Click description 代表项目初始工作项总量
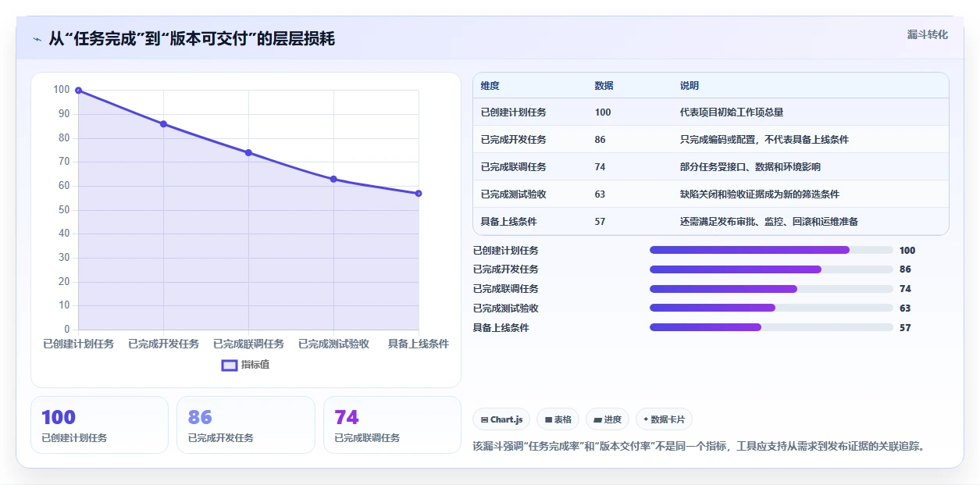980x485 pixels. pyautogui.click(x=732, y=112)
